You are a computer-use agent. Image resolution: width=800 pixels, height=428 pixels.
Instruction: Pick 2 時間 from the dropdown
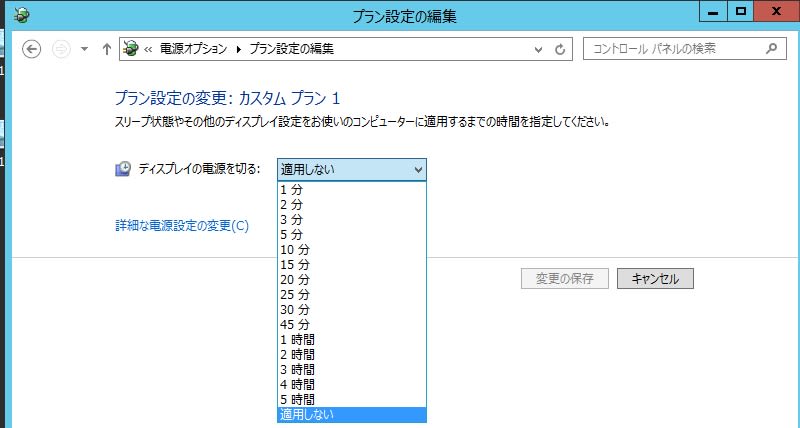point(352,355)
